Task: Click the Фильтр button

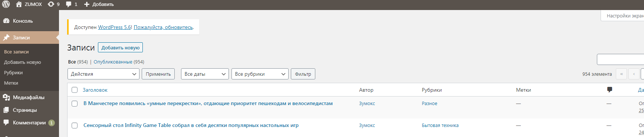Action: coord(303,74)
